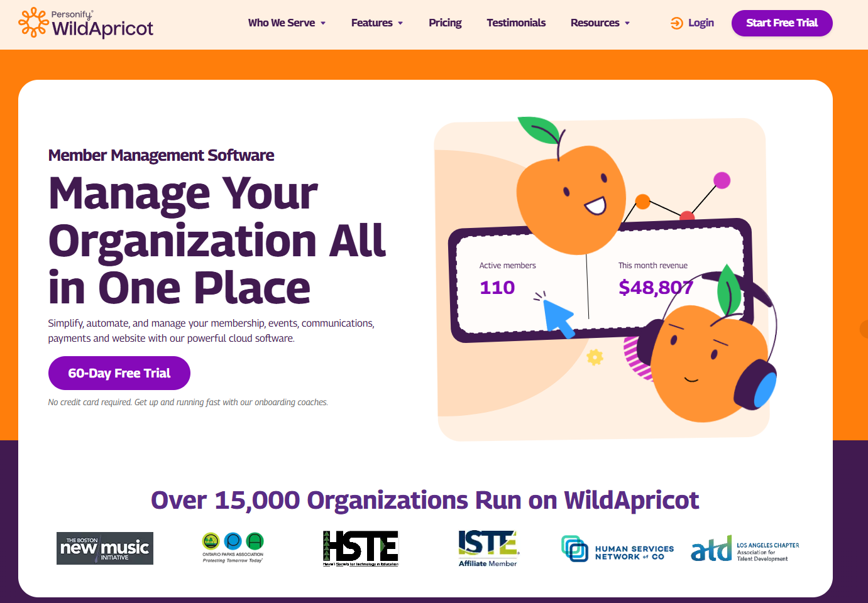Click the ISTE Affiliate Member logo
868x603 pixels.
pyautogui.click(x=488, y=548)
